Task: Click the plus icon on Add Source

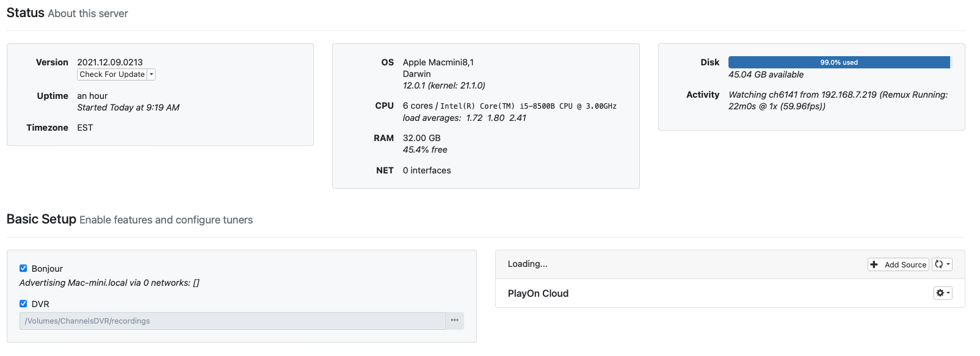Action: [874, 264]
